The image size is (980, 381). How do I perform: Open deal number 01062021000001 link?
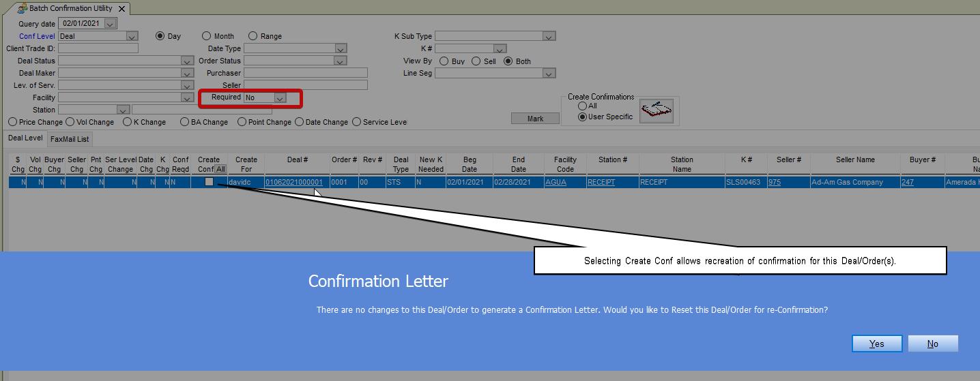click(x=294, y=182)
